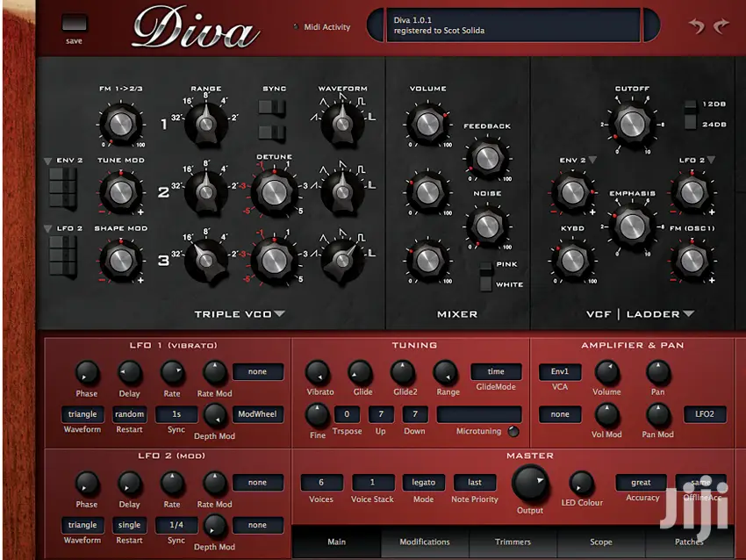746x560 pixels.
Task: Click the filter Emphasis knob
Action: click(x=632, y=226)
